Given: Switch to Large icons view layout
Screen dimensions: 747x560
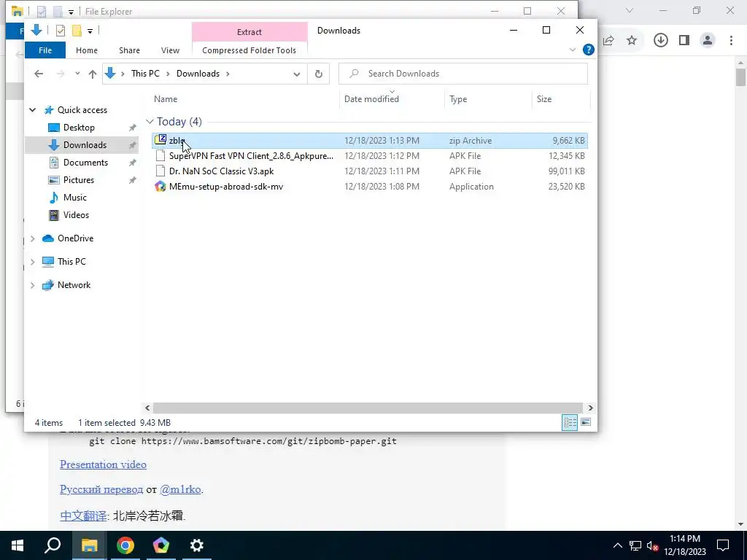Looking at the screenshot, I should pos(586,422).
